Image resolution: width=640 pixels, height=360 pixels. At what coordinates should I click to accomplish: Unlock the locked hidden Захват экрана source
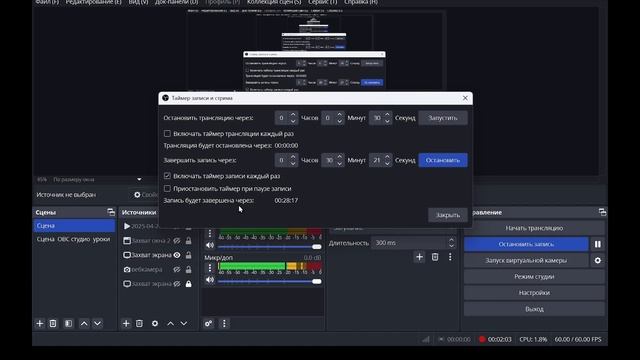click(189, 284)
